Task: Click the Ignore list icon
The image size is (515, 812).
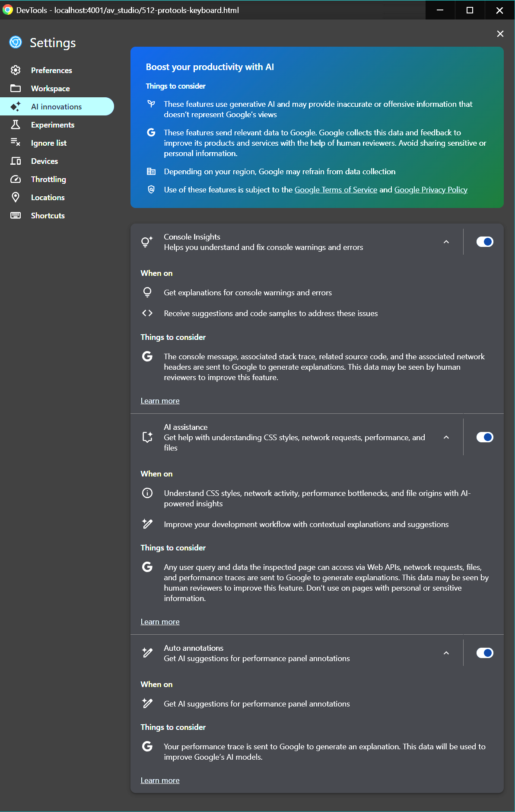Action: [x=16, y=143]
